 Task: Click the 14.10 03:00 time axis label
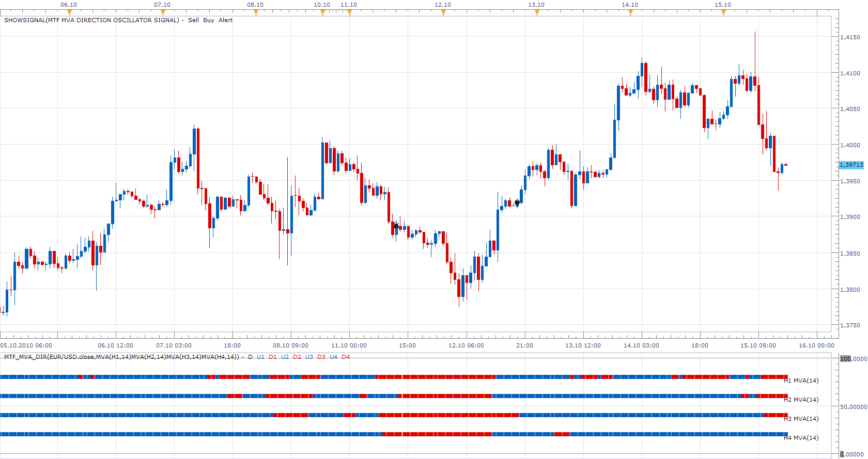point(642,345)
